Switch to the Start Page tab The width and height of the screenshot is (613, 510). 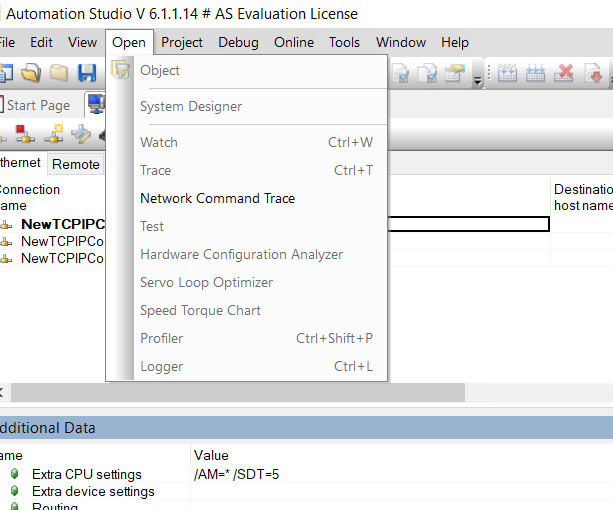(x=38, y=106)
